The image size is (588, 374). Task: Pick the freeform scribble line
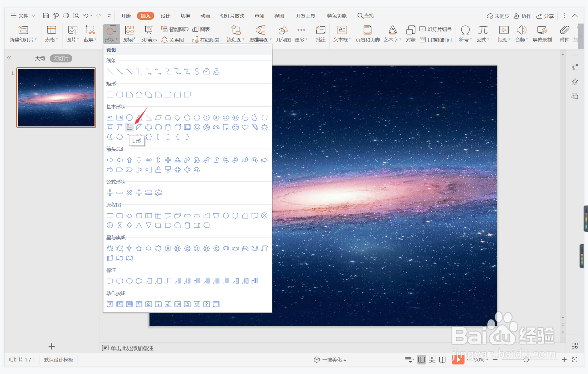click(x=216, y=72)
